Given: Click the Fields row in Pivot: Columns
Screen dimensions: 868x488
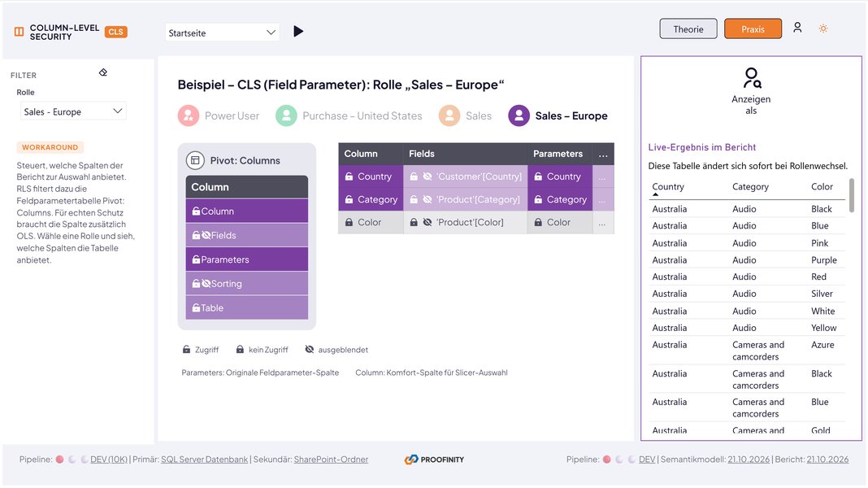Looking at the screenshot, I should point(247,235).
